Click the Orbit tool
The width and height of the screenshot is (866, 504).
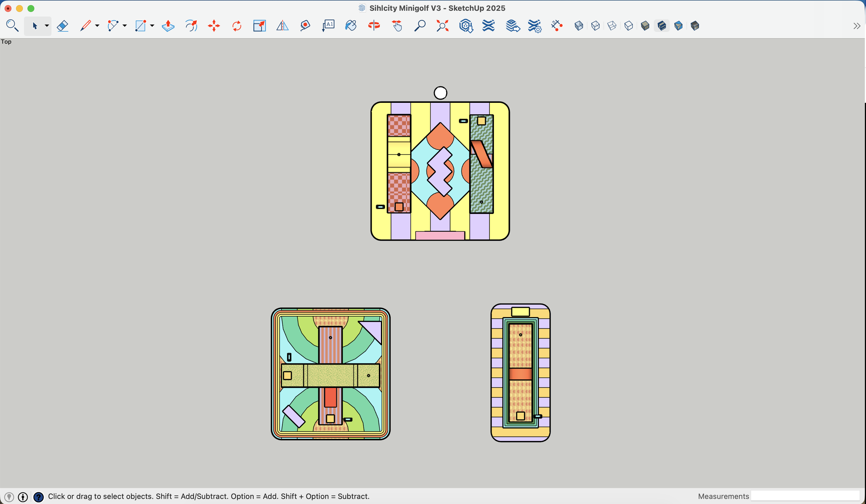pyautogui.click(x=374, y=26)
